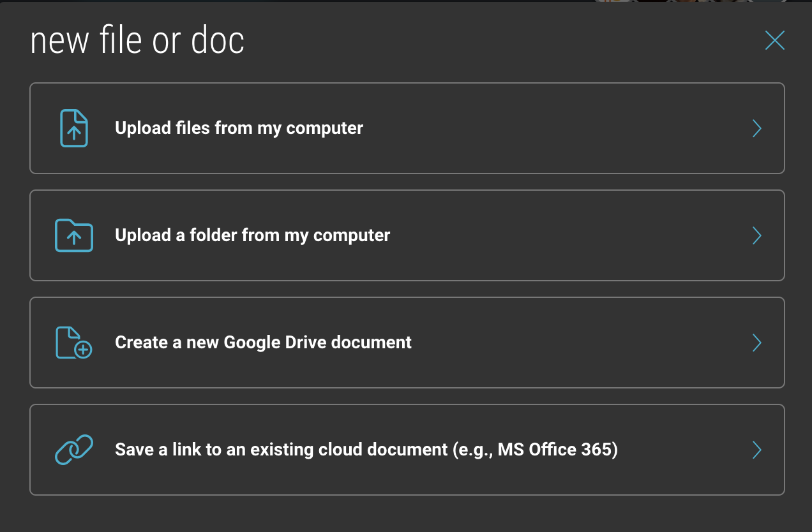Close the new file or doc dialog

pyautogui.click(x=774, y=40)
